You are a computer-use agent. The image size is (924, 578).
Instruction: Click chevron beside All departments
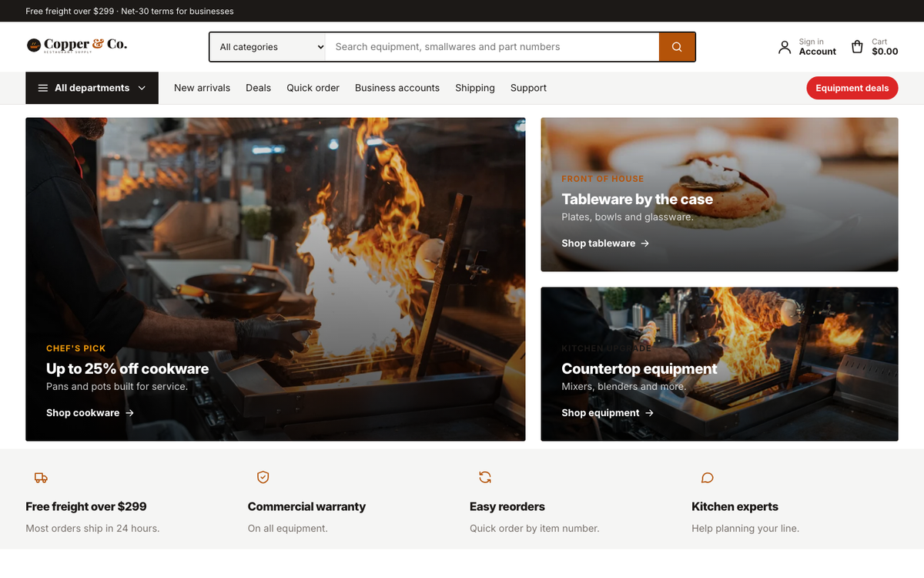click(142, 88)
